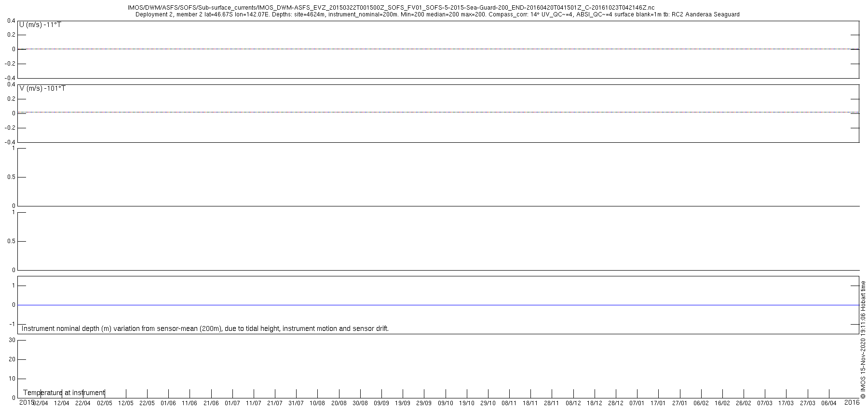Click the '18/11' date tick label
868x410 pixels.
[x=530, y=403]
